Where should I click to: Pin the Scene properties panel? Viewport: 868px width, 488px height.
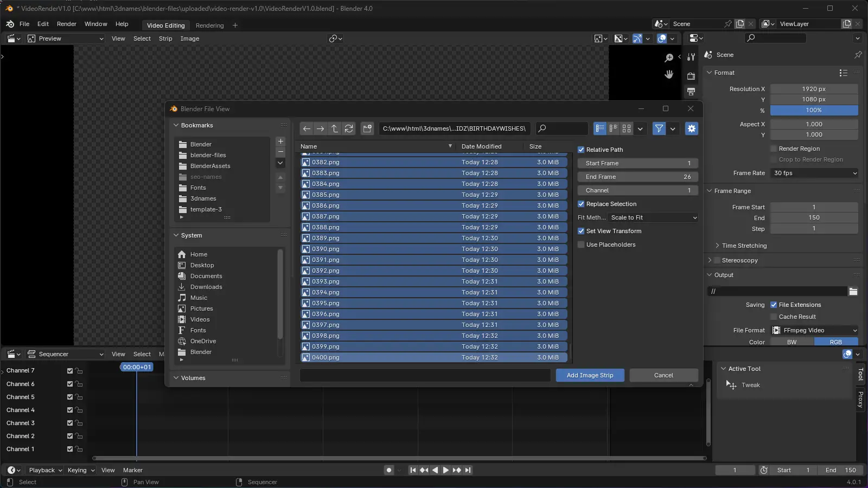tap(858, 55)
